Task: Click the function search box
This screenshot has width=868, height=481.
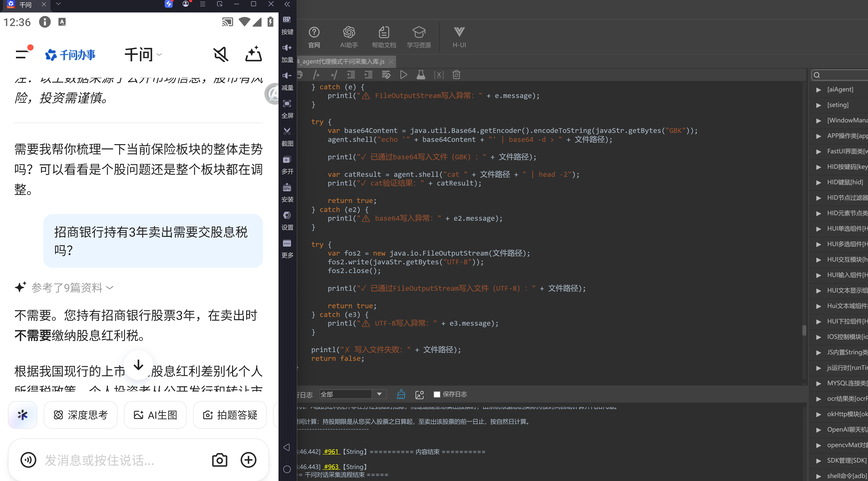Action: click(x=839, y=75)
